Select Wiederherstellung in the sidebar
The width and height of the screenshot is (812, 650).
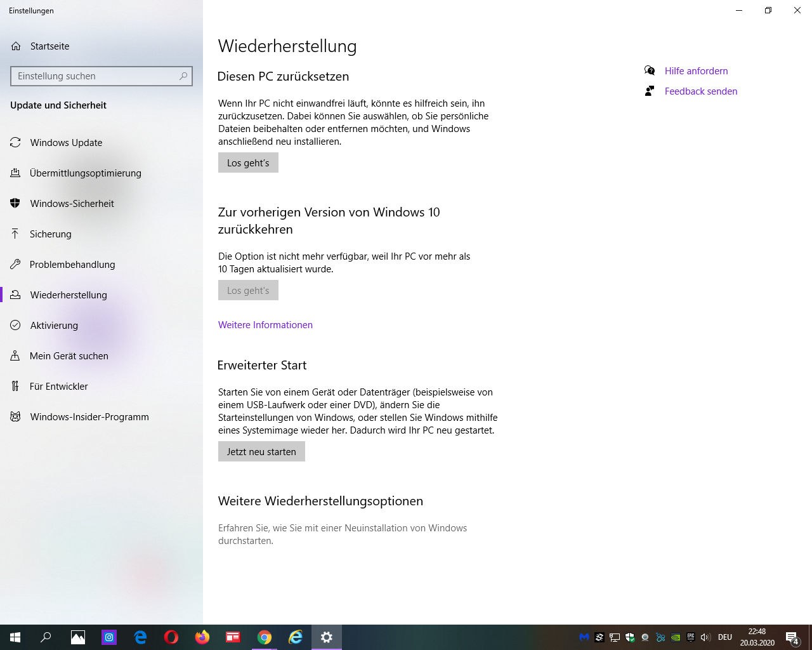pos(101,295)
